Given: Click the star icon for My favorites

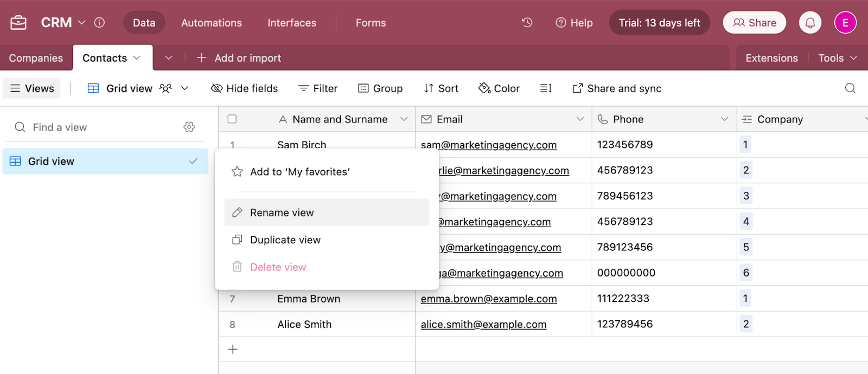Looking at the screenshot, I should click(237, 172).
